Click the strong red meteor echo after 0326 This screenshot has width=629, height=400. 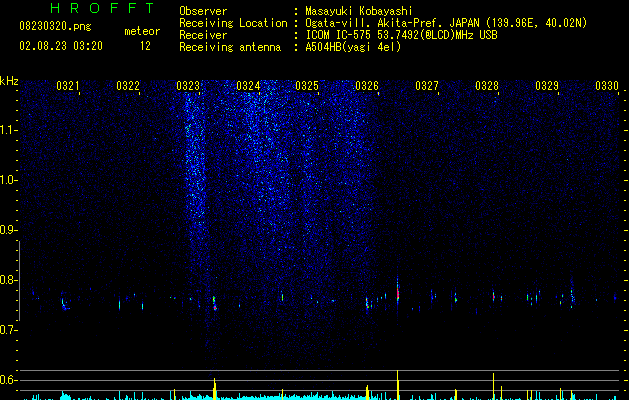coord(398,291)
